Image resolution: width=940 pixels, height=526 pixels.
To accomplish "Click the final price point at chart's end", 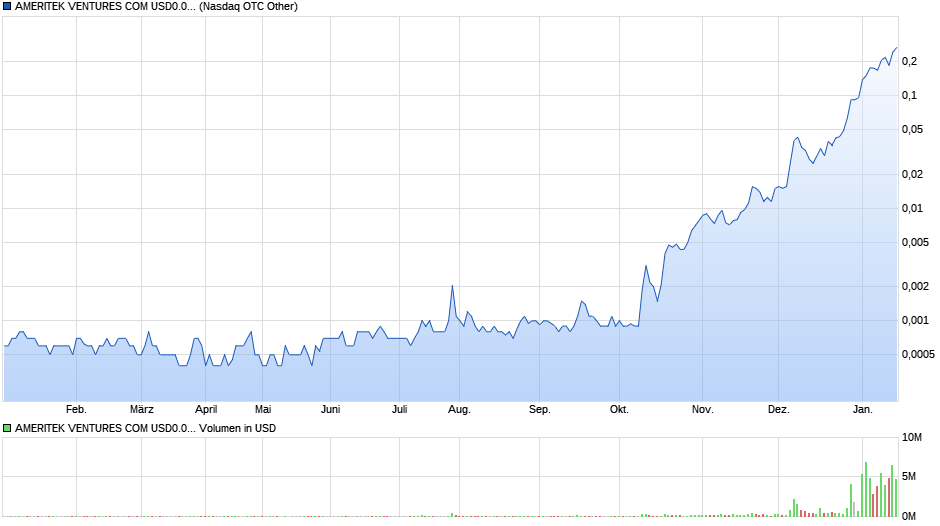I will click(896, 48).
